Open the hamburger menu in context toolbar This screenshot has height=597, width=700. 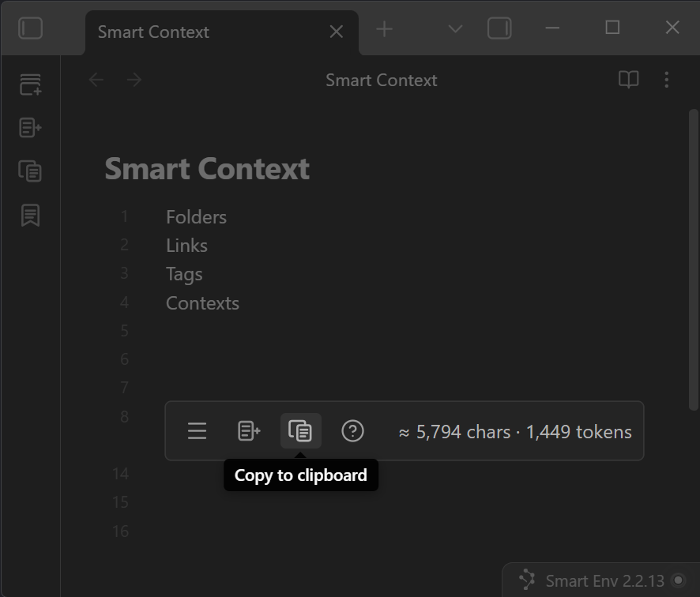pos(197,431)
